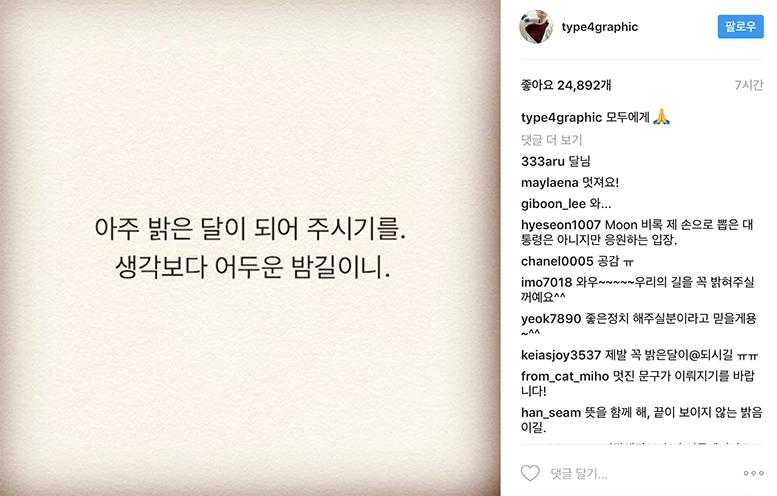Open type4graphic username in header
This screenshot has width=777, height=496.
pos(600,27)
